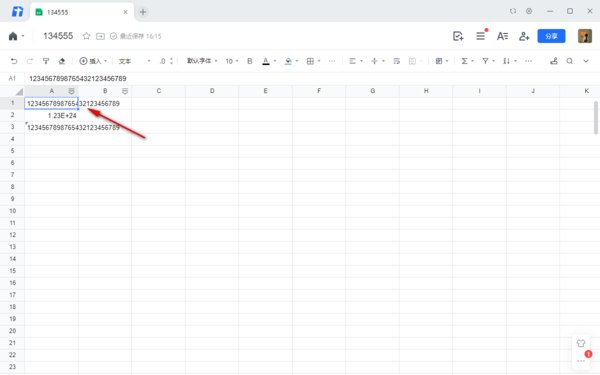Open the filter funnel icon

coord(485,61)
